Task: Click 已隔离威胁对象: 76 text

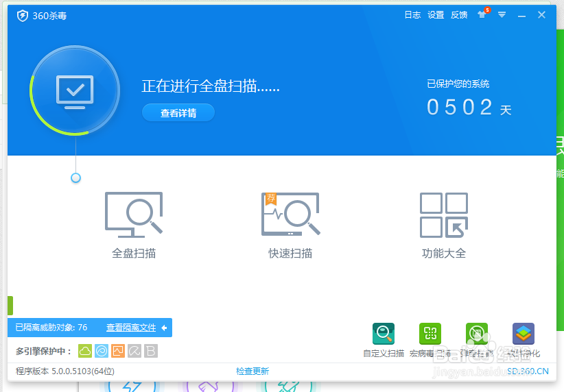Action: [51, 328]
